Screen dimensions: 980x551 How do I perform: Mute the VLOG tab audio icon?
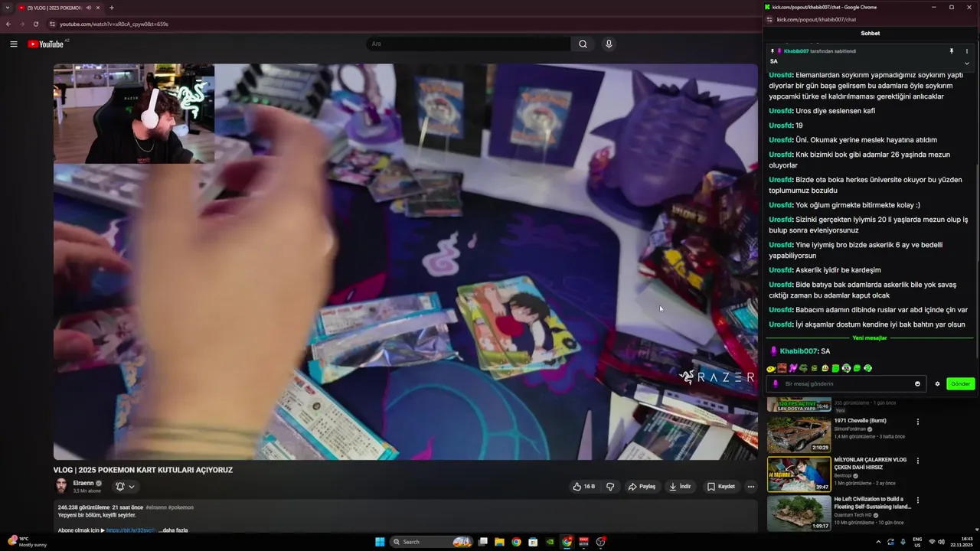[x=89, y=8]
